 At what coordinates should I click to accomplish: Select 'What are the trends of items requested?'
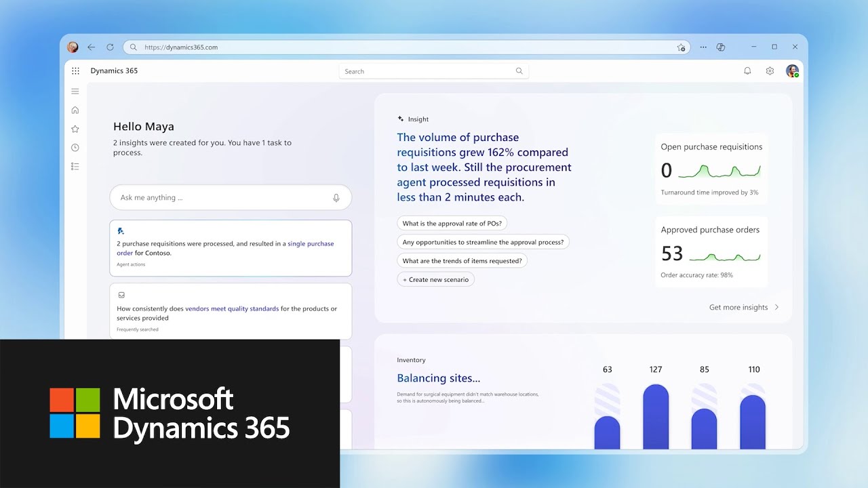[x=462, y=261]
